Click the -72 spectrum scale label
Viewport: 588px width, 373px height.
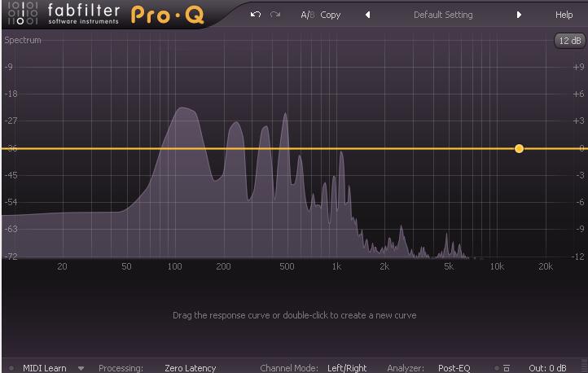coord(11,257)
